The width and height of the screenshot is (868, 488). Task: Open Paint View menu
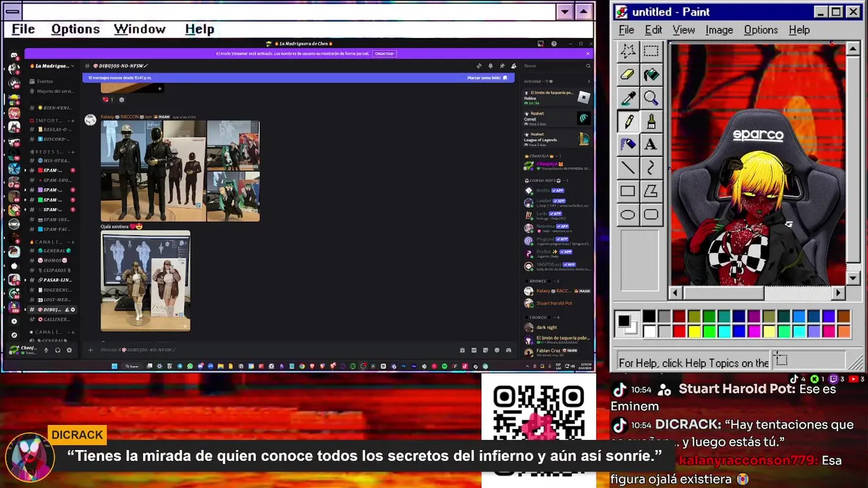tap(684, 30)
